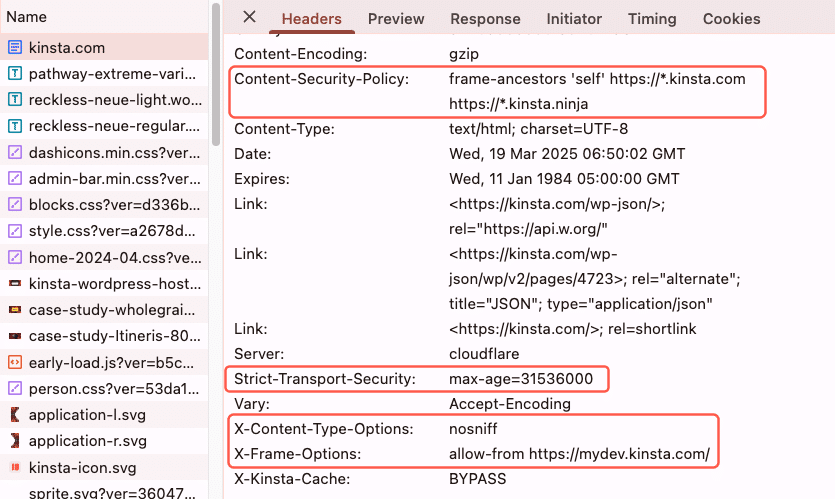Click the image icon for kinsta-icon.svg
The height and width of the screenshot is (499, 835).
(15, 467)
